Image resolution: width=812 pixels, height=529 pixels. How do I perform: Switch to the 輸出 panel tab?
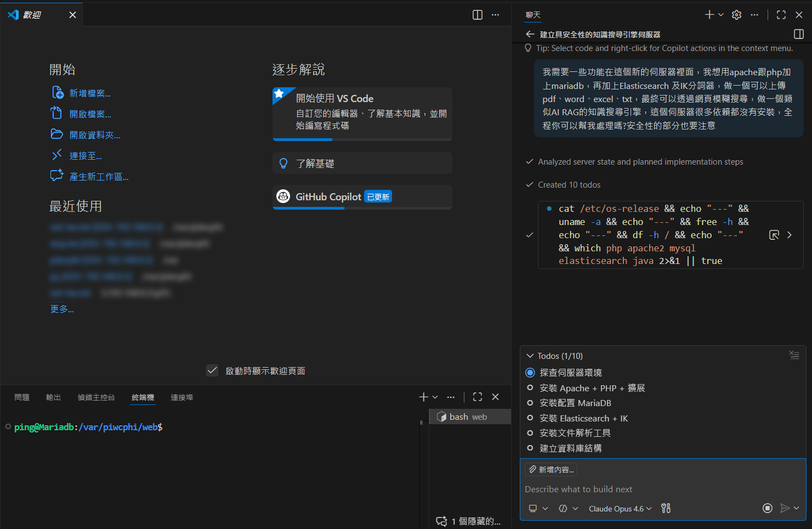53,397
